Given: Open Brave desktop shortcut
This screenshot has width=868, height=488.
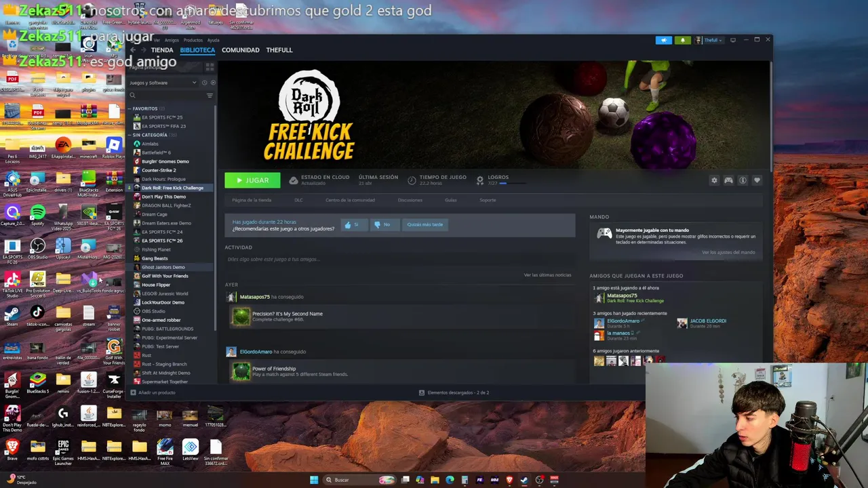Looking at the screenshot, I should click(12, 449).
